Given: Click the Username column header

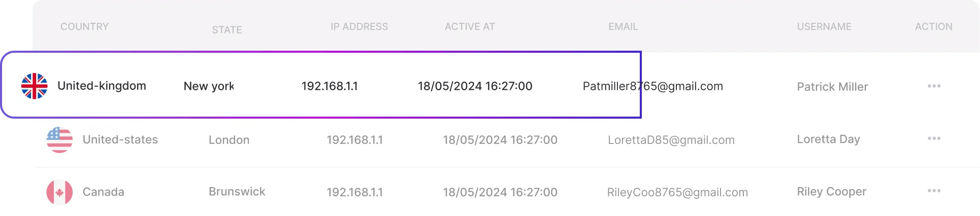Looking at the screenshot, I should (x=824, y=27).
